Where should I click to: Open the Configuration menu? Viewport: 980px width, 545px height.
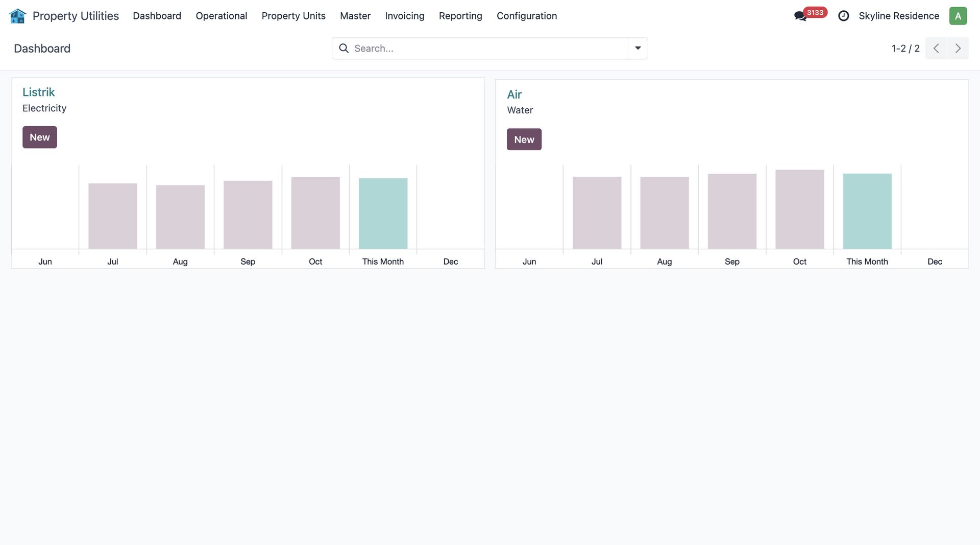(x=526, y=16)
